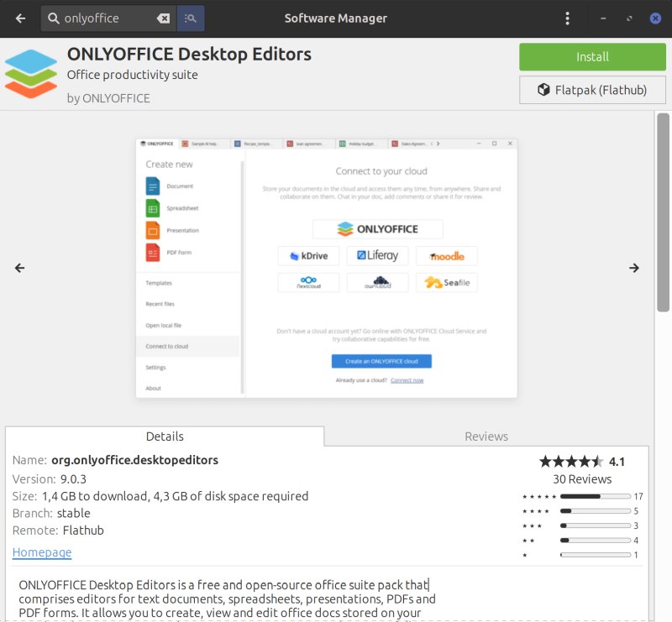Screen dimensions: 672x622
Task: Click the app description paragraph
Action: pos(227,598)
